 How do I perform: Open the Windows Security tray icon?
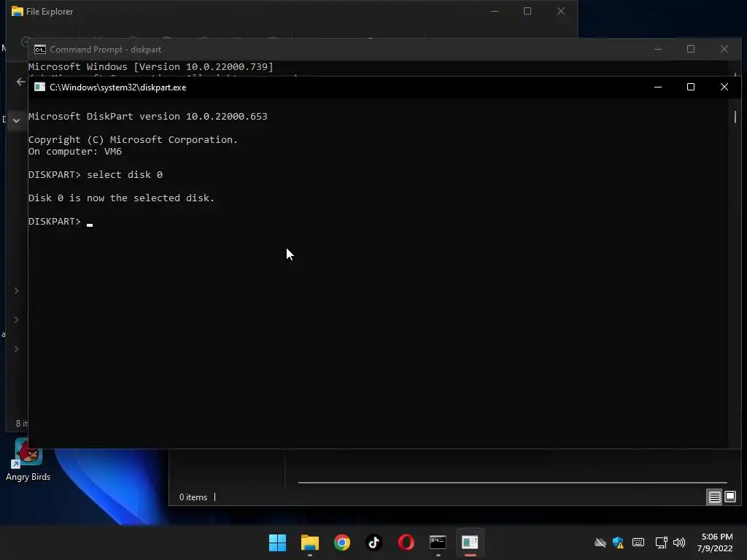(x=619, y=542)
